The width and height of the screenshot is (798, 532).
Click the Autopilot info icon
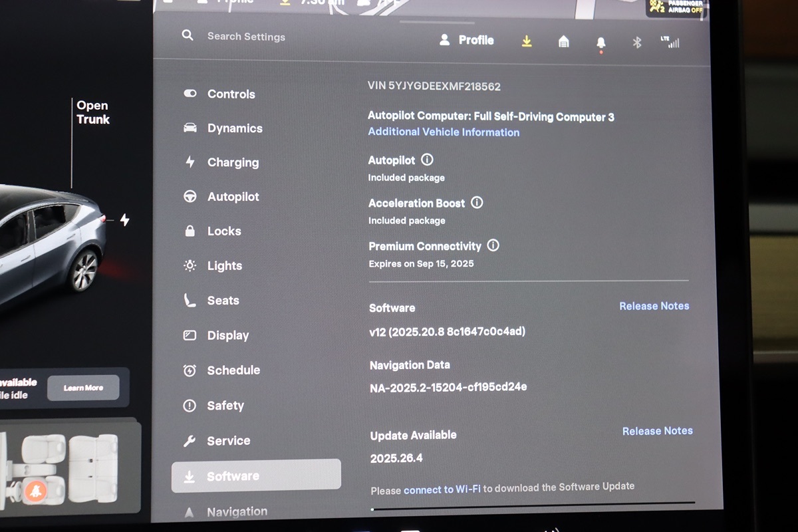[x=427, y=160]
